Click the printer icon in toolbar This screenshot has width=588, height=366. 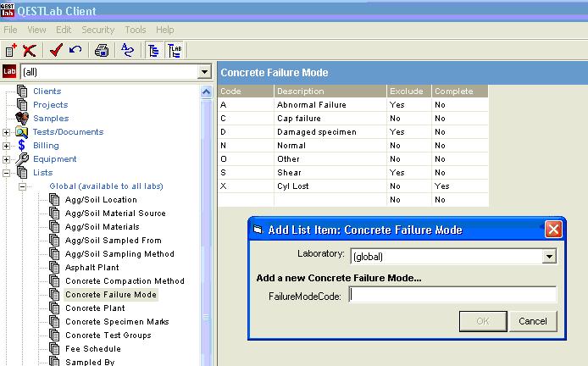coord(102,50)
